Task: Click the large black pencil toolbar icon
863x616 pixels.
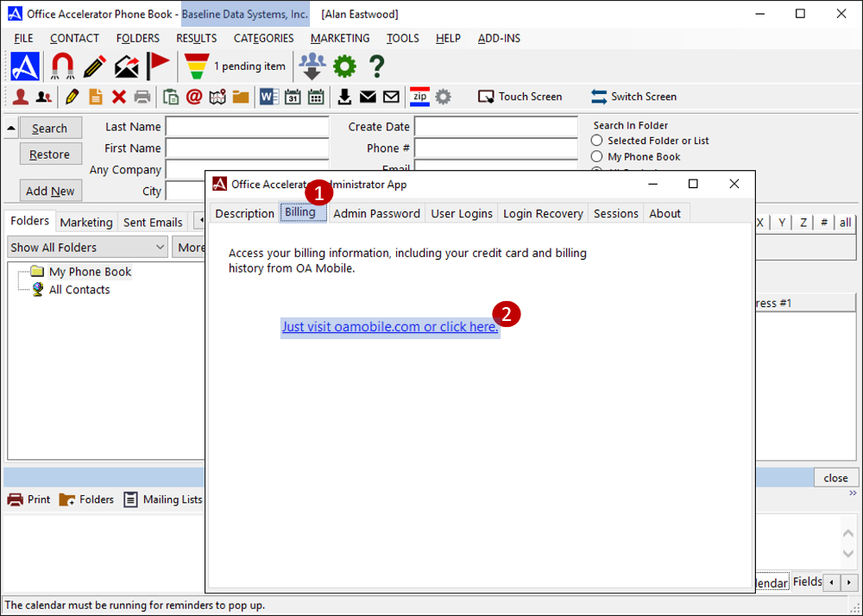Action: [x=94, y=66]
